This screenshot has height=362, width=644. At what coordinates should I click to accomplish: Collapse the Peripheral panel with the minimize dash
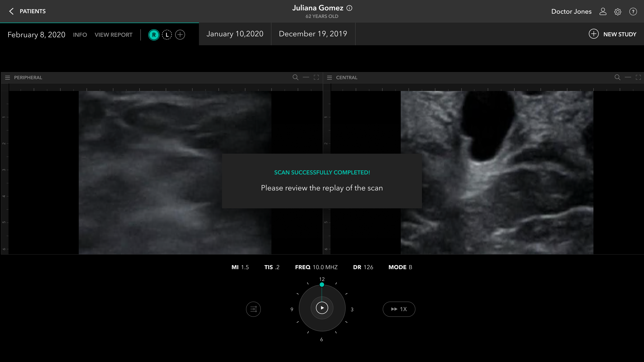click(306, 77)
